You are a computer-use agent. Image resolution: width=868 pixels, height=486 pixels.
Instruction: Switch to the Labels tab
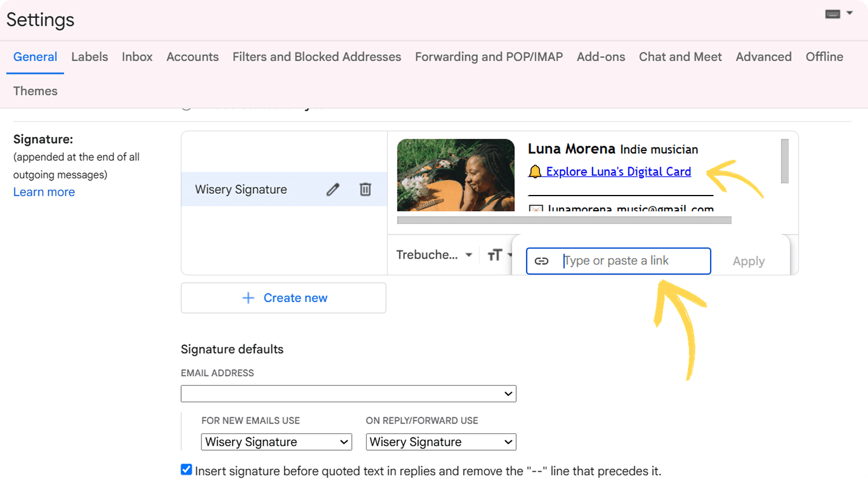(x=90, y=57)
